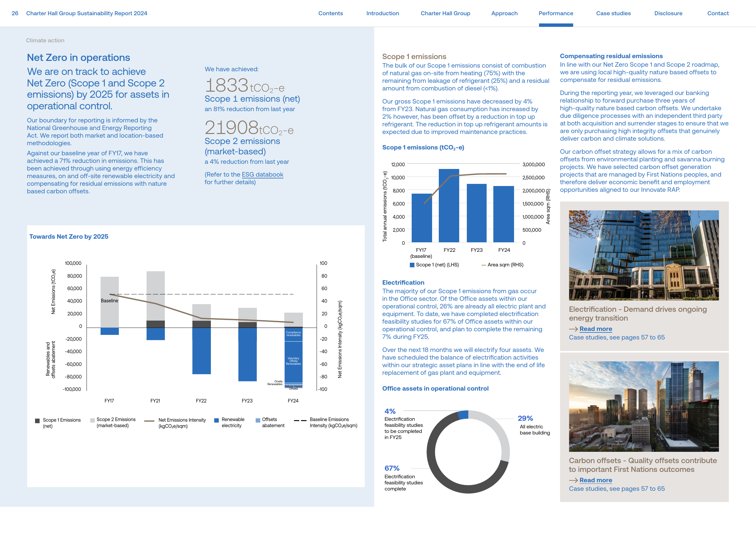Click the Electrification demand drives case study title

pyautogui.click(x=638, y=314)
